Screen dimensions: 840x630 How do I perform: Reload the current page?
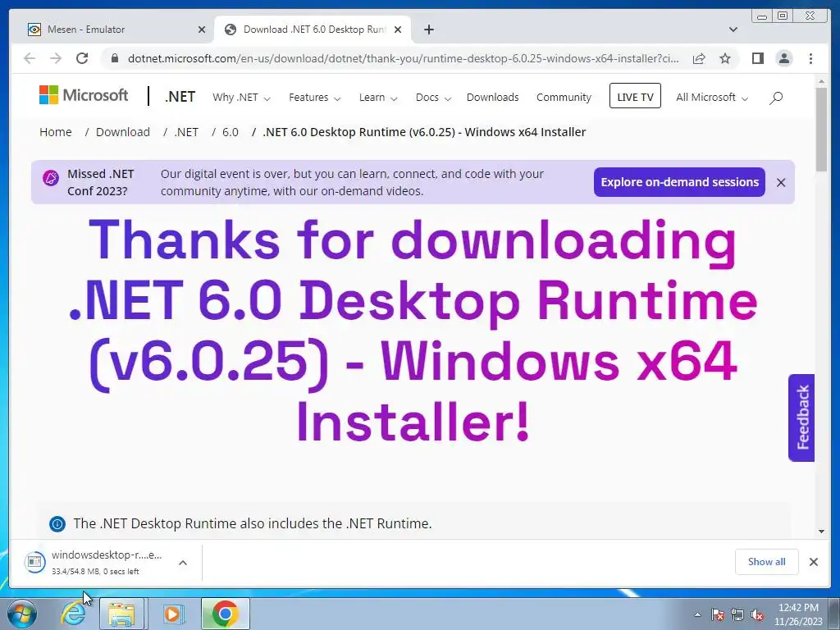[82, 58]
